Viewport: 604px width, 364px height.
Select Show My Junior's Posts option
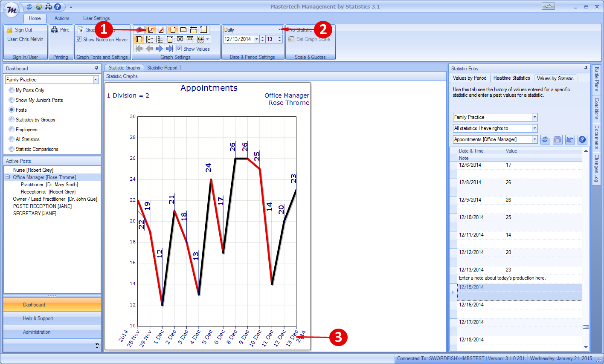[12, 100]
